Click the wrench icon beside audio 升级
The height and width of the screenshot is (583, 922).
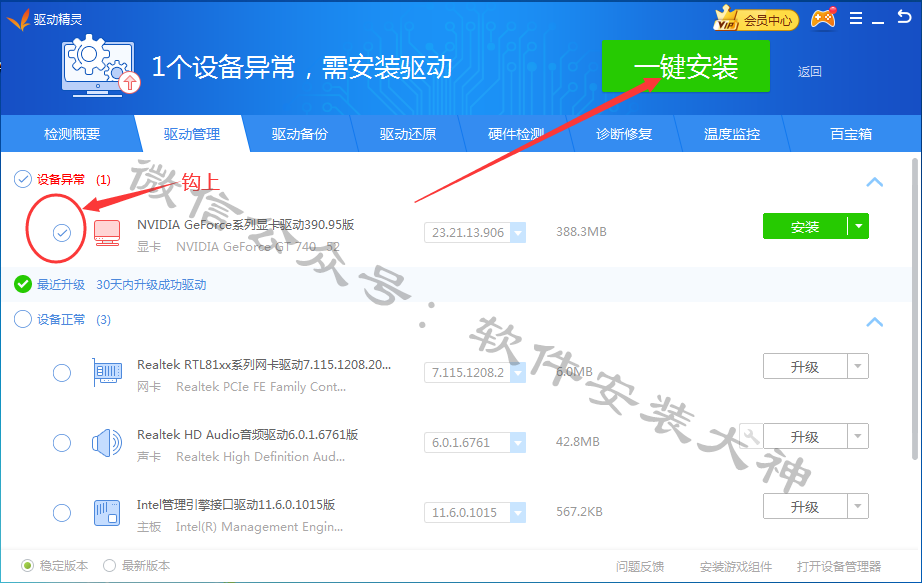tap(751, 436)
